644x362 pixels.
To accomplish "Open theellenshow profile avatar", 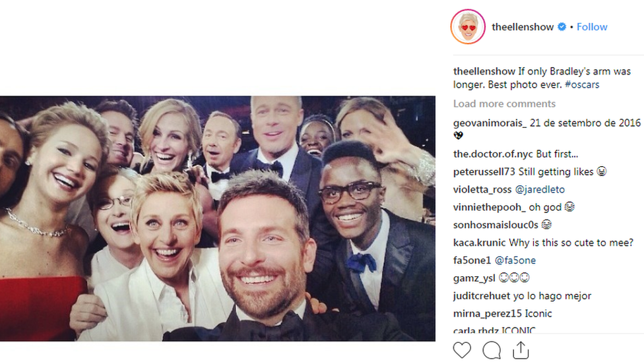I will click(468, 27).
